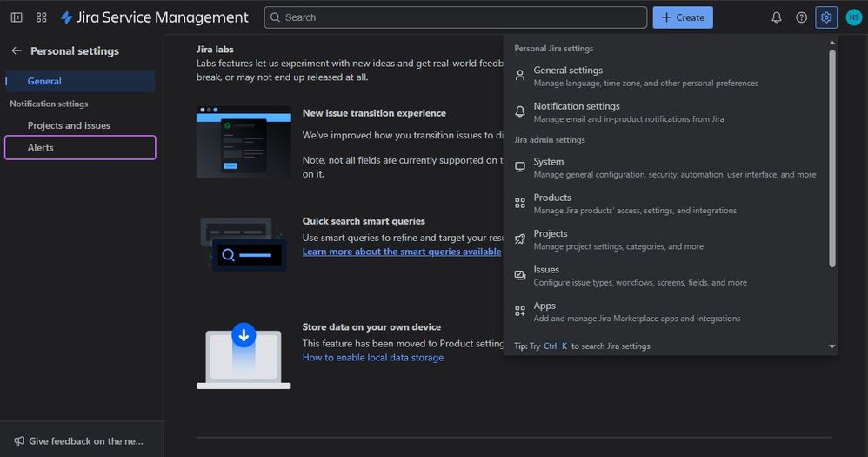Click the Issues icon in menu
The width and height of the screenshot is (868, 457).
520,275
